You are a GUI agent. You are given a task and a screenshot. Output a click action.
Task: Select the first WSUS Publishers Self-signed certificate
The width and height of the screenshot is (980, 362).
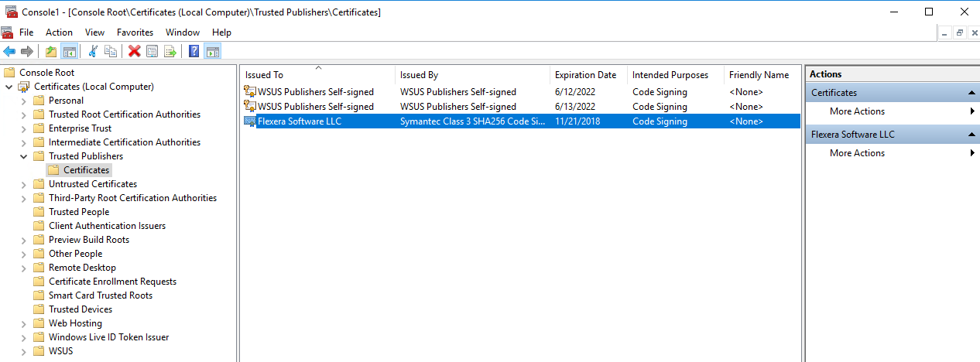(315, 92)
